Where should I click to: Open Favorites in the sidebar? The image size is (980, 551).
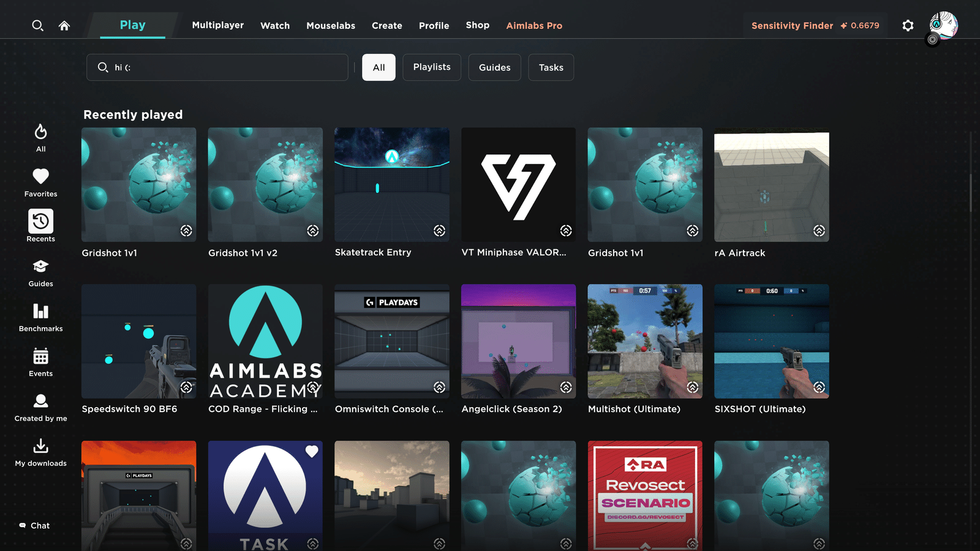(40, 182)
